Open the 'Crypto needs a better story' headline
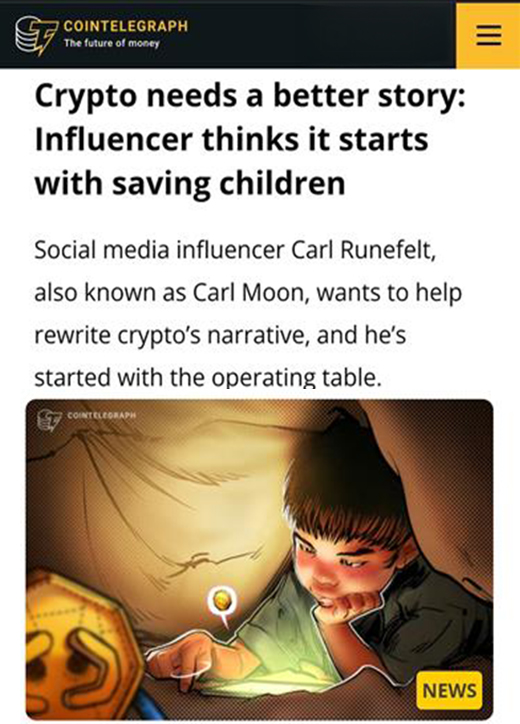 [250, 139]
